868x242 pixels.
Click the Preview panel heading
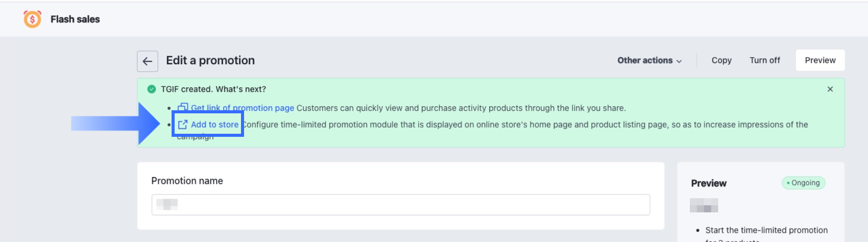coord(709,183)
